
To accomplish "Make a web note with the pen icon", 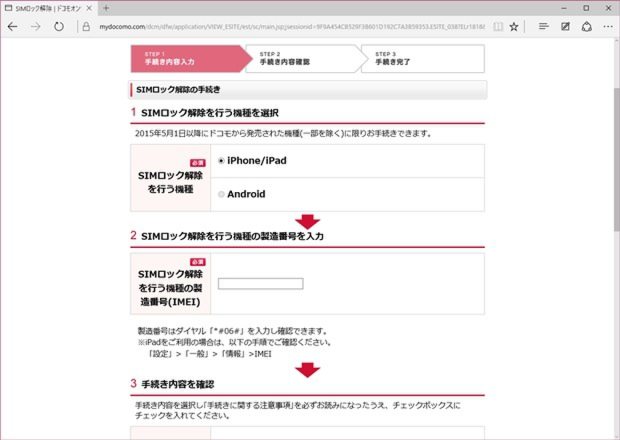I will click(565, 26).
